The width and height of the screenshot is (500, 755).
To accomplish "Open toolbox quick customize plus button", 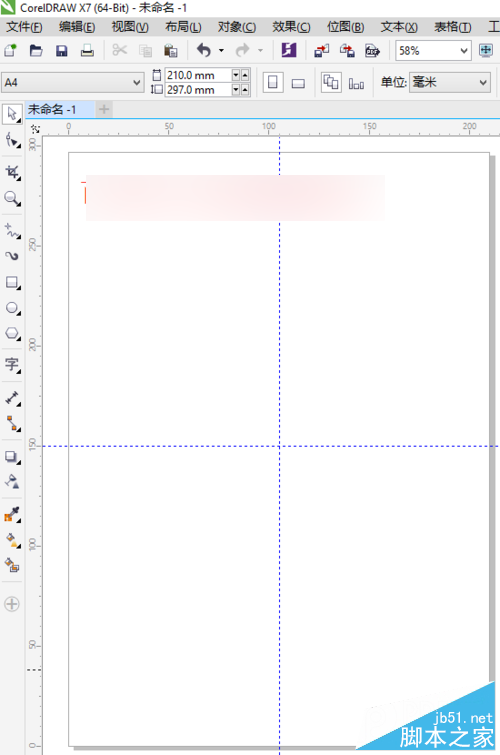I will pos(12,604).
